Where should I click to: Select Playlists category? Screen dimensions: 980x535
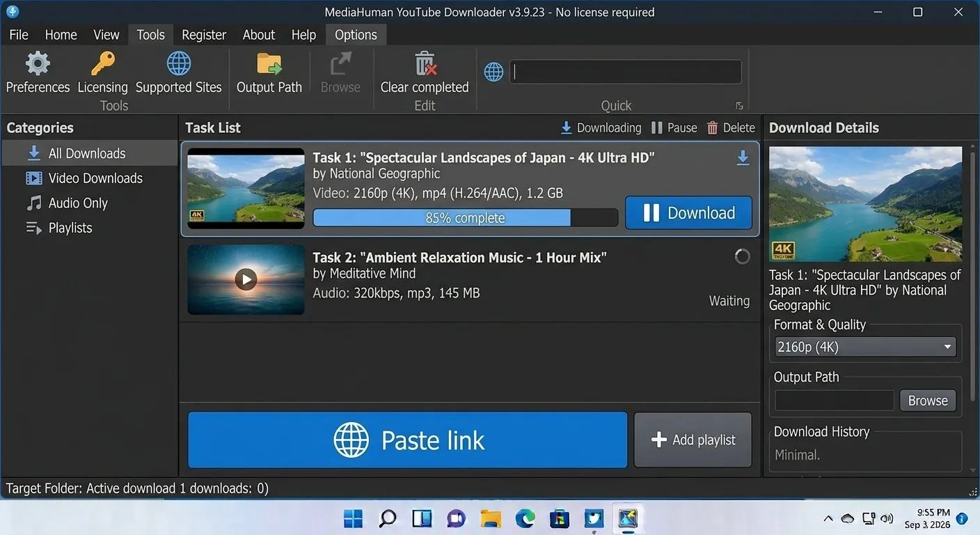tap(90, 228)
